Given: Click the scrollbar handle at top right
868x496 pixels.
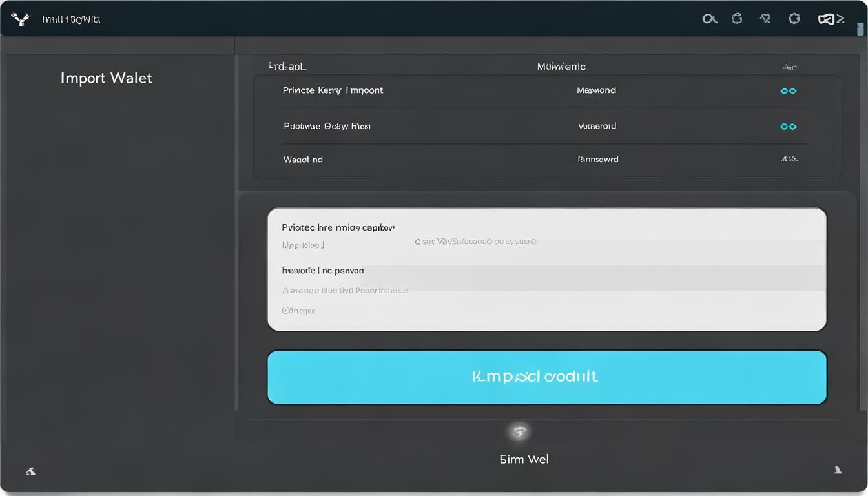Looking at the screenshot, I should coord(860,29).
